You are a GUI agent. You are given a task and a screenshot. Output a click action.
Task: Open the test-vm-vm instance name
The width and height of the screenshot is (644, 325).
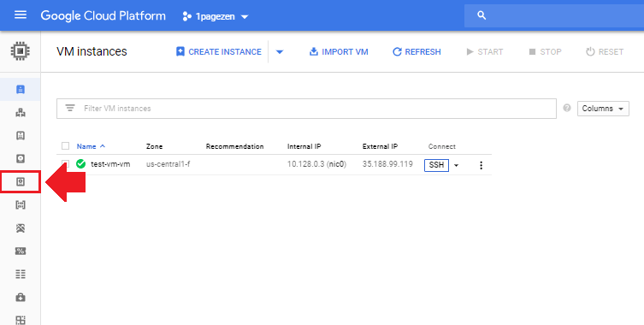click(110, 164)
